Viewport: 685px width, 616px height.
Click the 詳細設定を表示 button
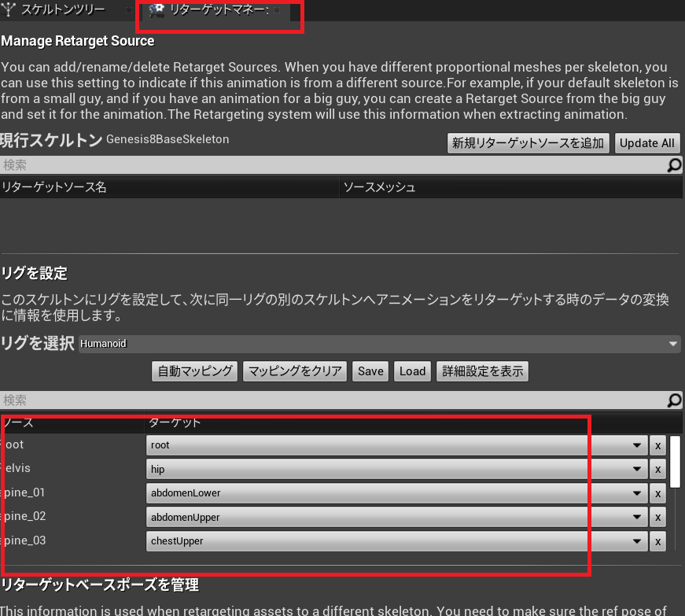point(482,371)
